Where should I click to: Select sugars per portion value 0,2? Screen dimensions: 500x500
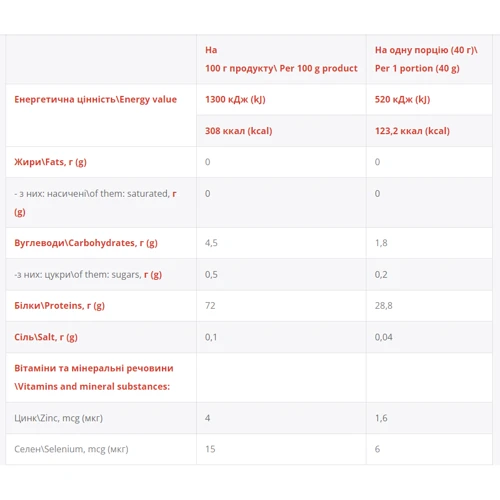pyautogui.click(x=381, y=275)
